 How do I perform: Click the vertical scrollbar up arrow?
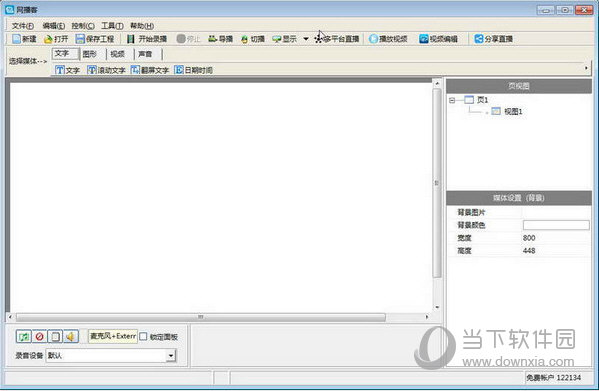point(437,83)
